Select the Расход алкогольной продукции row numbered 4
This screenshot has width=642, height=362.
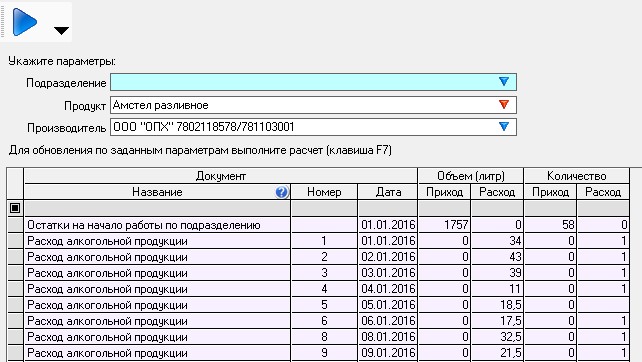tap(319, 289)
